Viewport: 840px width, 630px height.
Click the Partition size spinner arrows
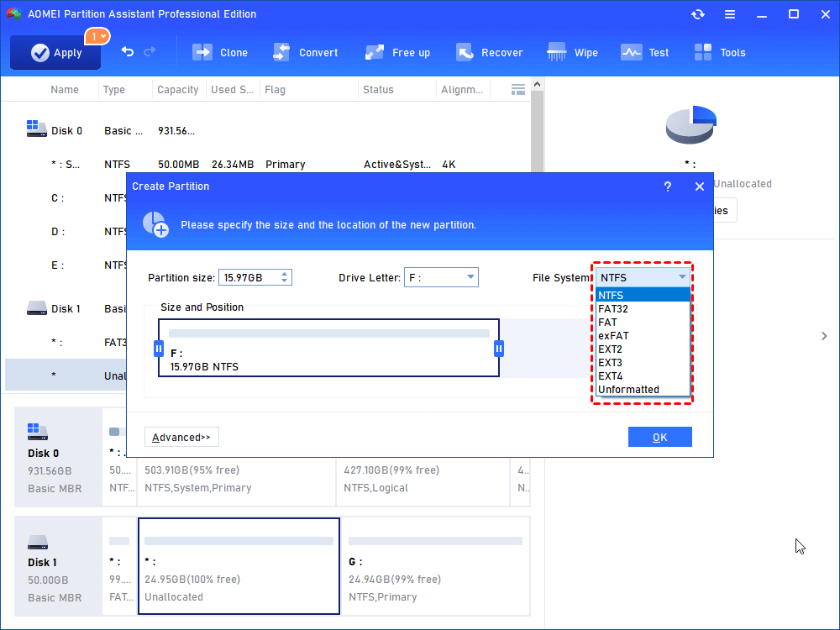click(x=285, y=277)
